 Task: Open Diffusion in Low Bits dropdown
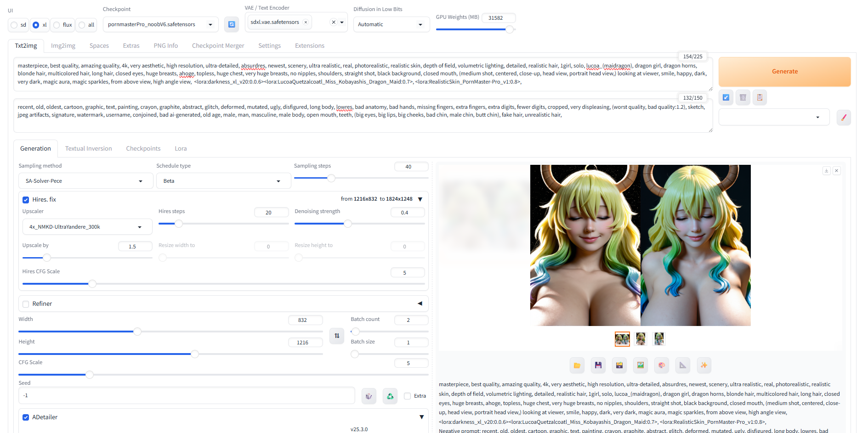(x=391, y=24)
